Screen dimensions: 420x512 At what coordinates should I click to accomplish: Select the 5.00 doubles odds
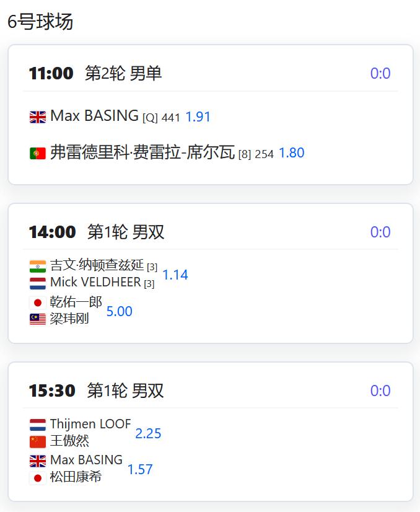click(120, 311)
